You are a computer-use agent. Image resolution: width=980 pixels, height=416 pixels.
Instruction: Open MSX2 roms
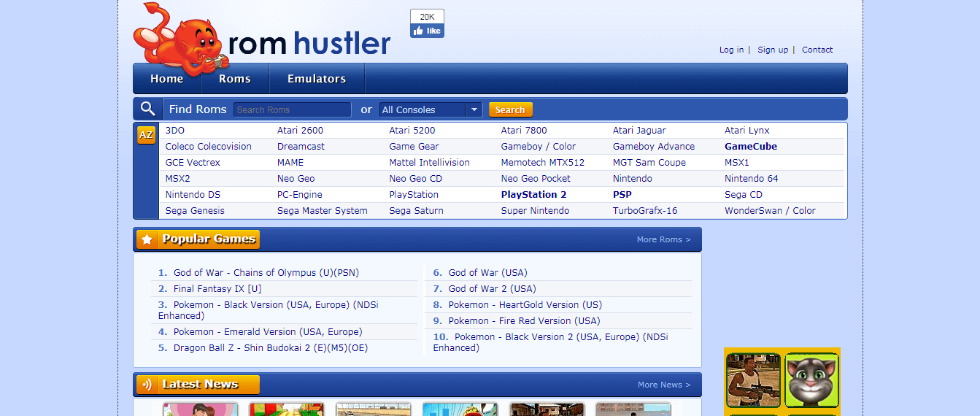point(178,179)
